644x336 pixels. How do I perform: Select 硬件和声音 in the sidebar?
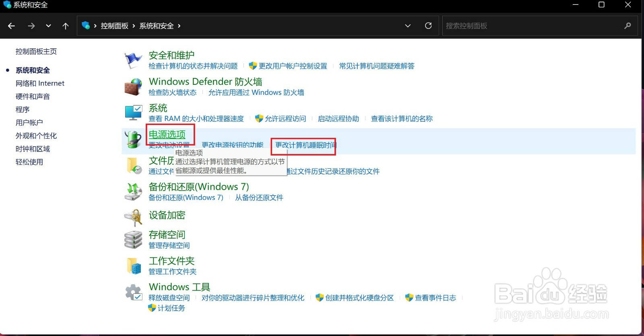(33, 96)
